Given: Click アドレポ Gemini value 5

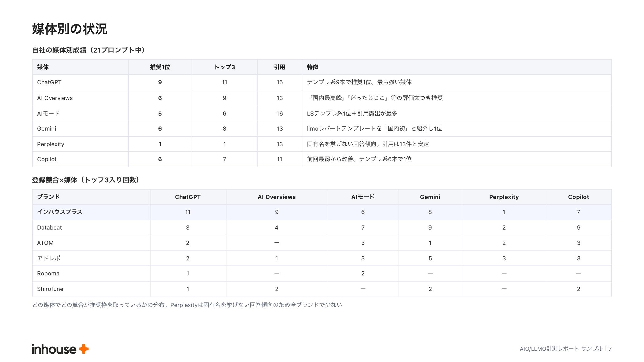Looking at the screenshot, I should pyautogui.click(x=430, y=258).
